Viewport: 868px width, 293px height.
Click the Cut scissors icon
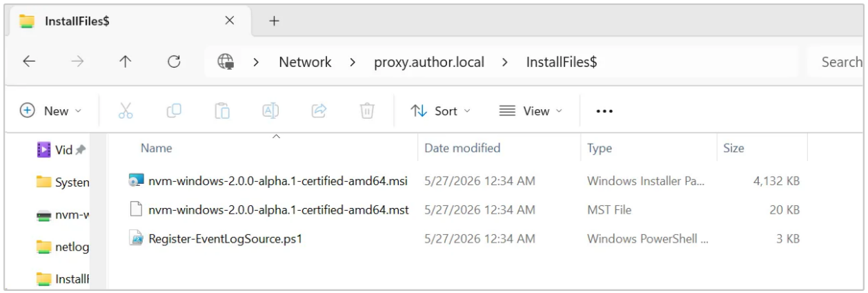[126, 111]
